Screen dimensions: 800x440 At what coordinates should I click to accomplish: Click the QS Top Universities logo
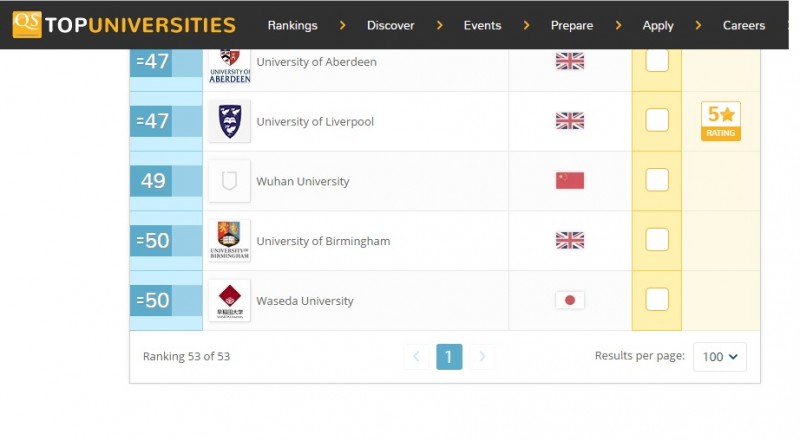pyautogui.click(x=124, y=25)
